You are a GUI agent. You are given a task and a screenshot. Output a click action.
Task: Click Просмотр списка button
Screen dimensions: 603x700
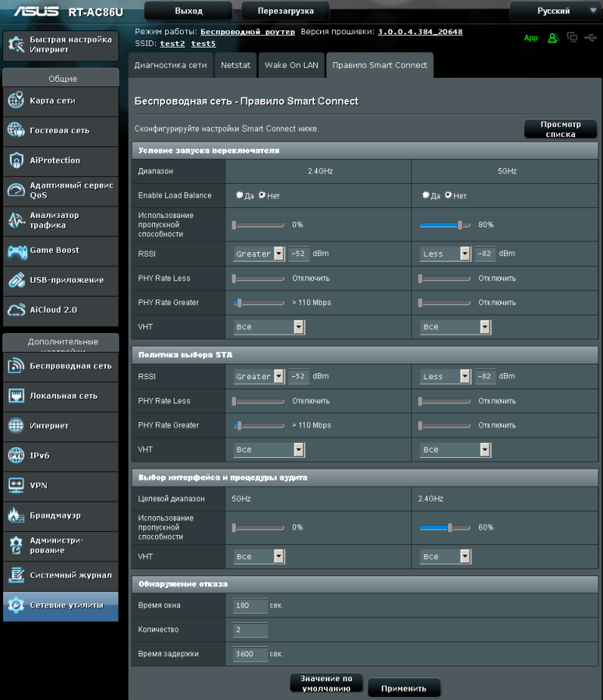(561, 129)
